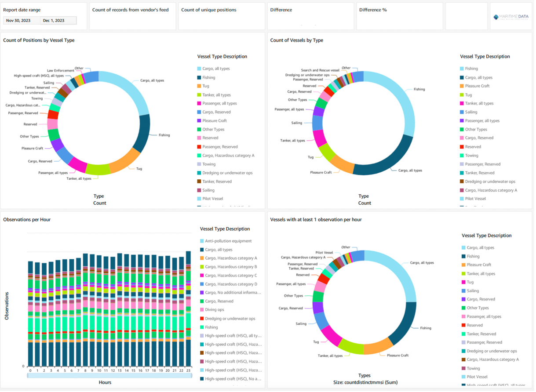Screen dimensions: 536x392
Task: Click Pilot Vessel legend swatch in Count of Positions chart
Action: click(x=199, y=199)
